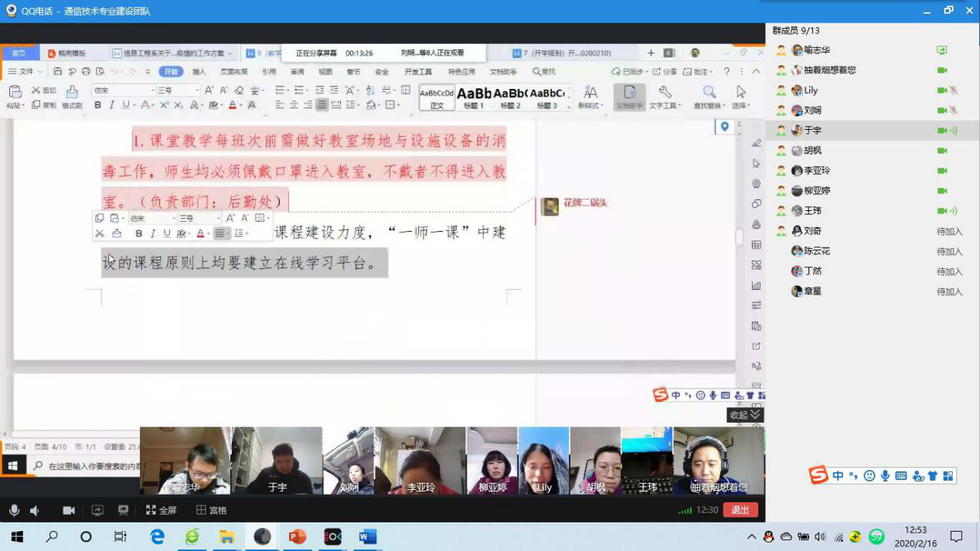
Task: Select 于宇 in member list
Action: (812, 131)
